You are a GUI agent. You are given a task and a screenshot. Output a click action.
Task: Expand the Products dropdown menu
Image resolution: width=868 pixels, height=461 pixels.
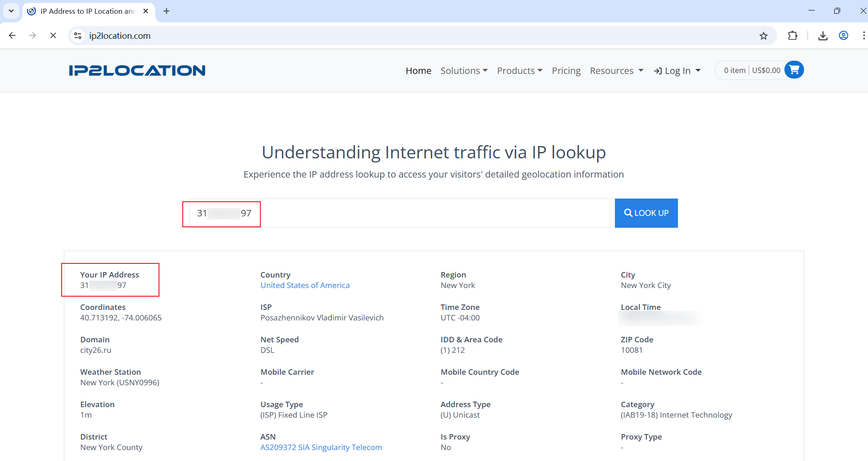[519, 71]
